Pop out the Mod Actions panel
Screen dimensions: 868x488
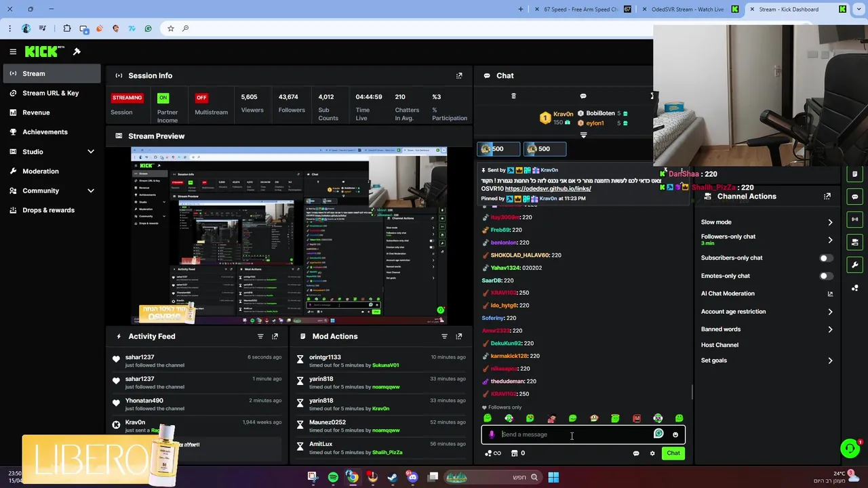click(459, 336)
